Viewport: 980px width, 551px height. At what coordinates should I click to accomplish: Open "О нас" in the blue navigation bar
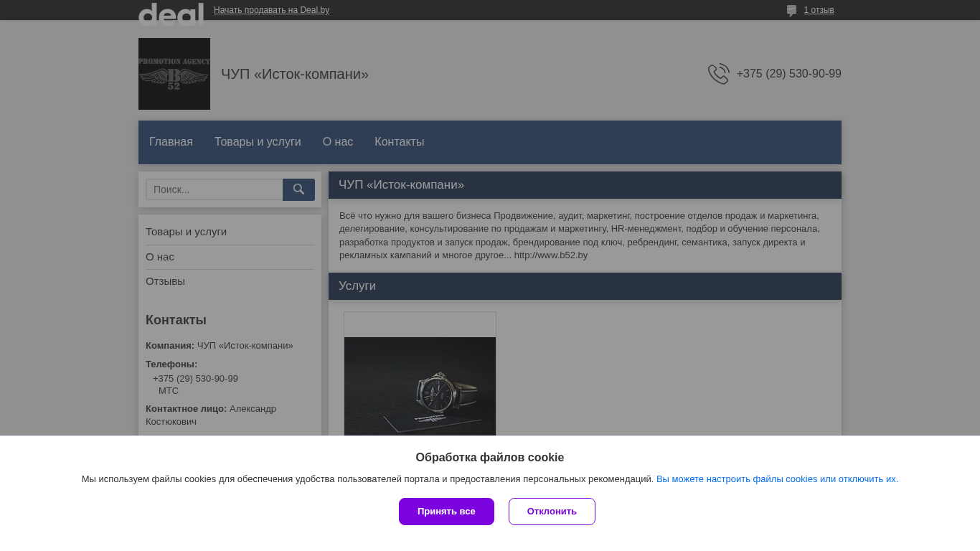338,142
